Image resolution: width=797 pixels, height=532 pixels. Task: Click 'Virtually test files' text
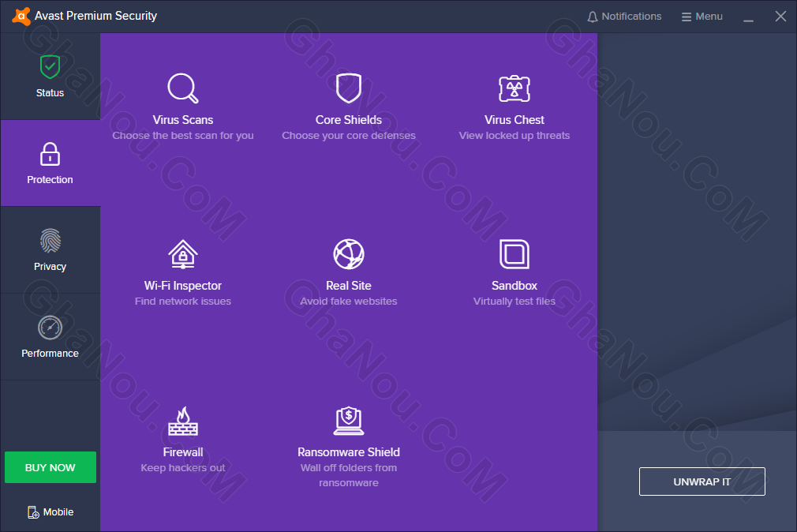click(514, 302)
